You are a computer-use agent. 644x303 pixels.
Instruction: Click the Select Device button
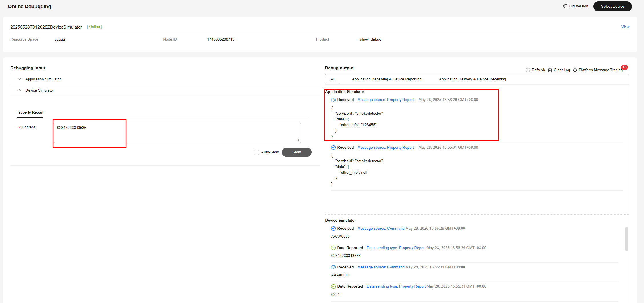[x=613, y=6]
